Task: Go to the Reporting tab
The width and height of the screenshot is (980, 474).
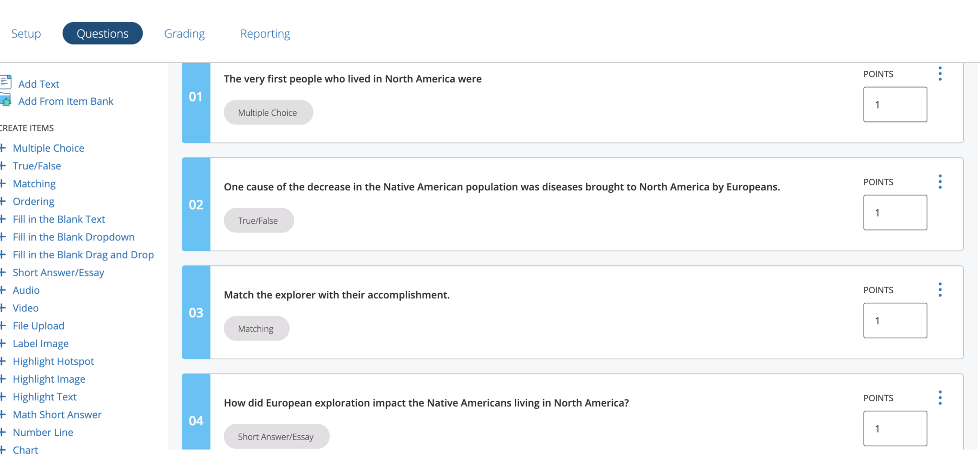Action: click(265, 33)
